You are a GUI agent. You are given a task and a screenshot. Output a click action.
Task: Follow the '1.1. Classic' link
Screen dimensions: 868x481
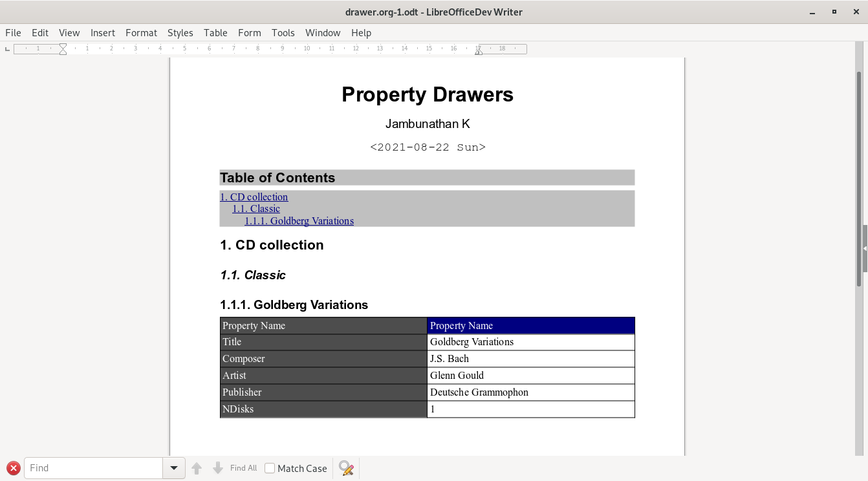[255, 208]
